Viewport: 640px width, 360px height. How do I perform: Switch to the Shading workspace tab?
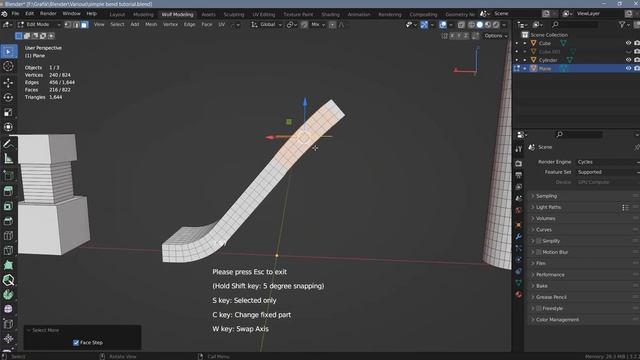click(330, 14)
